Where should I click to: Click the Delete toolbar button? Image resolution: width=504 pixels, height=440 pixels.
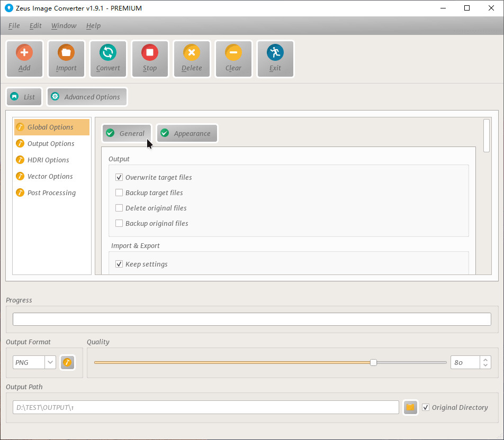pyautogui.click(x=192, y=59)
